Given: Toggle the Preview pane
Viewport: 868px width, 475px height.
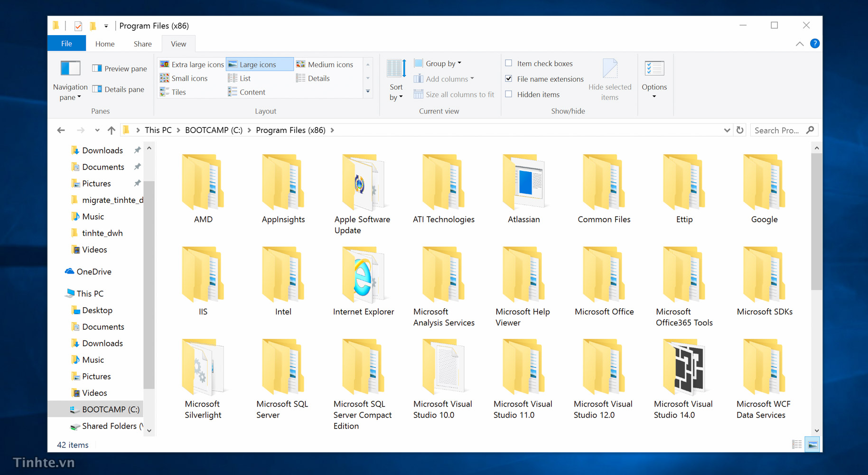Looking at the screenshot, I should [x=120, y=68].
